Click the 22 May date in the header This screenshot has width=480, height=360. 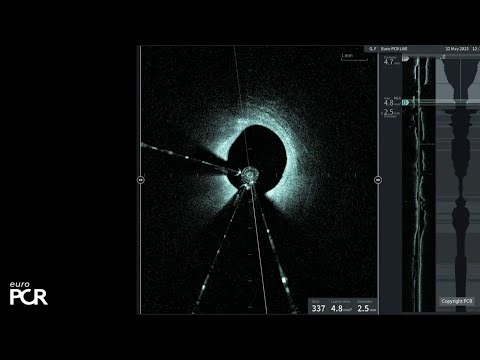click(x=457, y=49)
